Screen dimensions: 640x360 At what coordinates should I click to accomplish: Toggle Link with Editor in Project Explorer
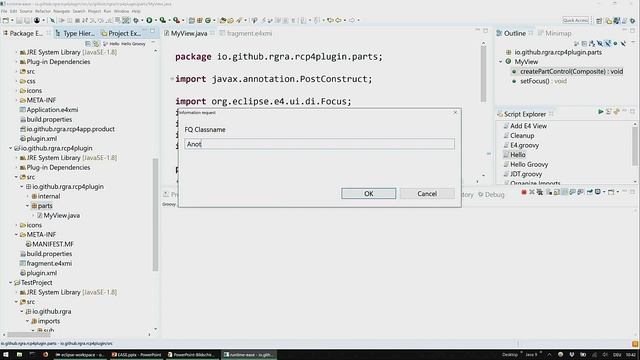click(96, 43)
